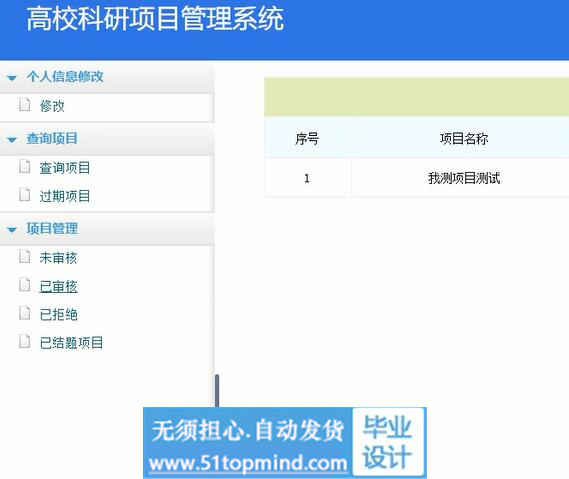This screenshot has height=479, width=569.
Task: Select the 未审核 project list
Action: (x=58, y=258)
